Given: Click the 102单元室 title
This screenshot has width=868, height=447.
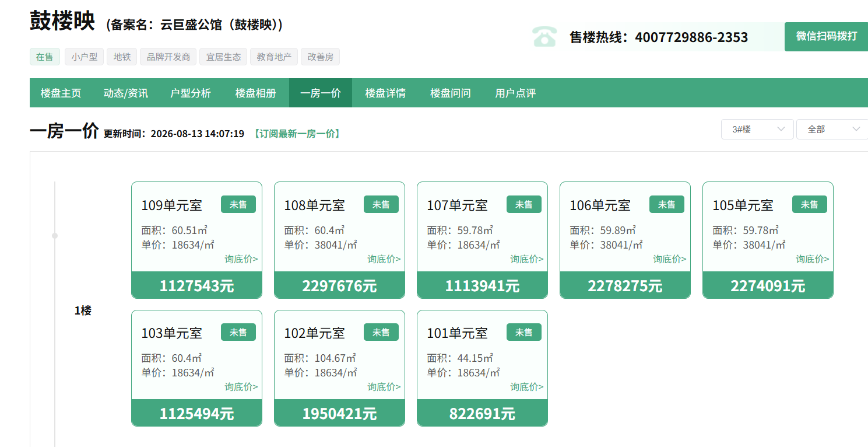Looking at the screenshot, I should click(x=315, y=333).
